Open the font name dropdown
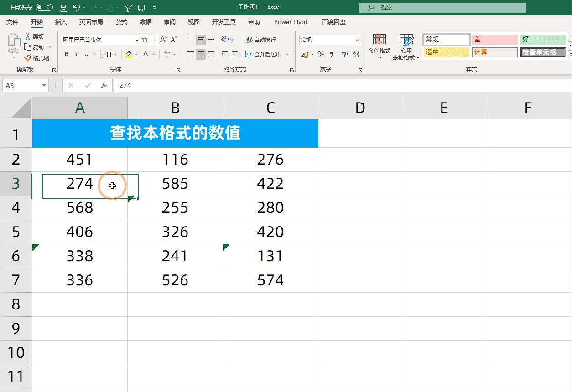 136,40
